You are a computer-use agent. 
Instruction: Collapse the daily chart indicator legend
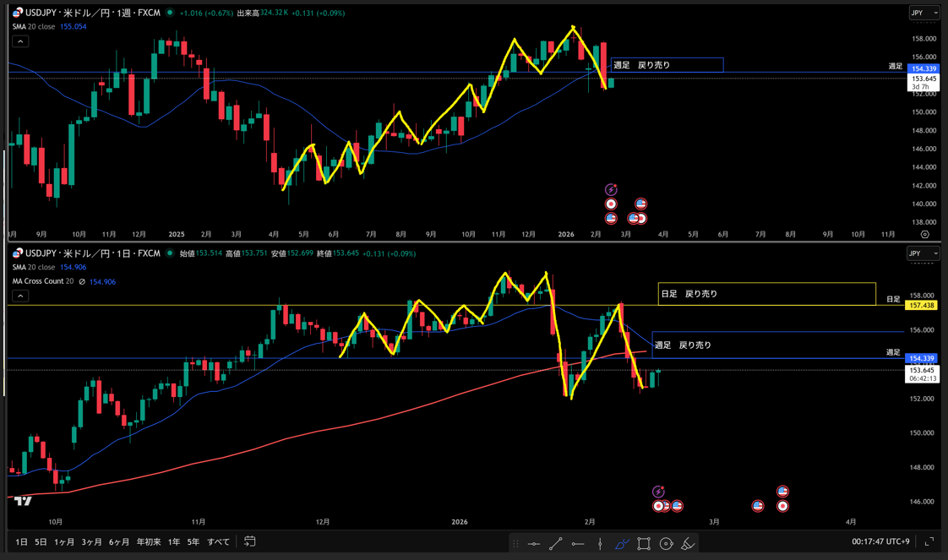click(x=20, y=296)
